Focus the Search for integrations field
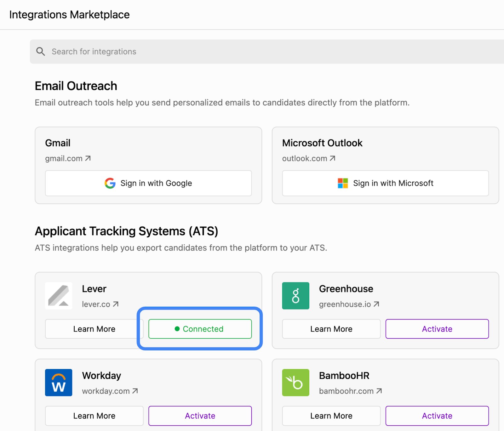The image size is (504, 431). (x=267, y=52)
